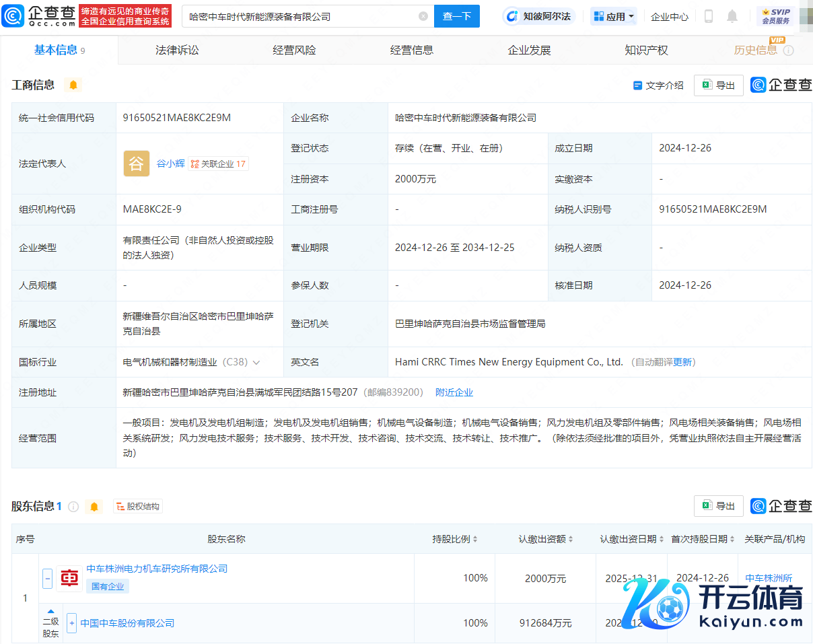Sort by 持股比例 column

pos(455,539)
